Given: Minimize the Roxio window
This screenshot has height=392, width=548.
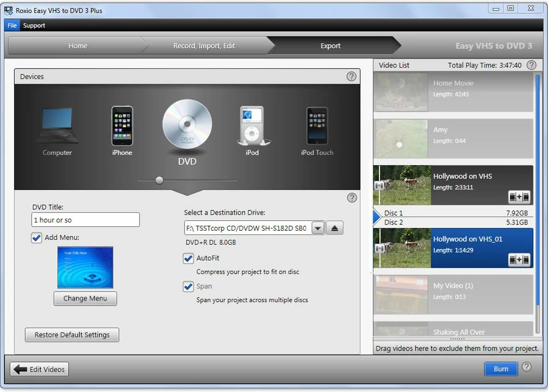Looking at the screenshot, I should (x=496, y=8).
